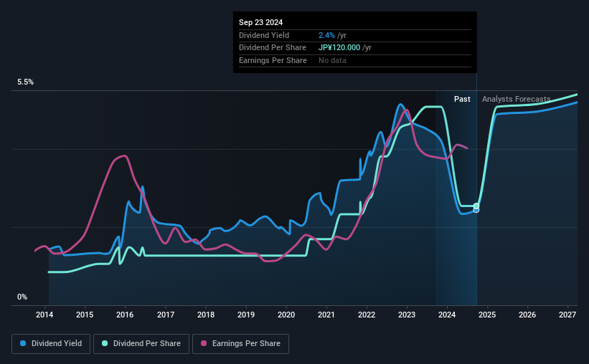
Task: Click the 2.4% Dividend Yield value in tooltip
Action: [326, 35]
